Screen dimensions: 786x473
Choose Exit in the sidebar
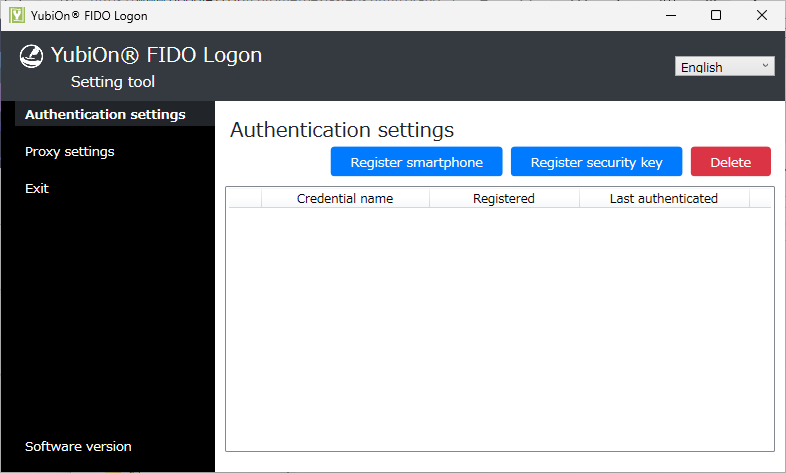(x=37, y=188)
